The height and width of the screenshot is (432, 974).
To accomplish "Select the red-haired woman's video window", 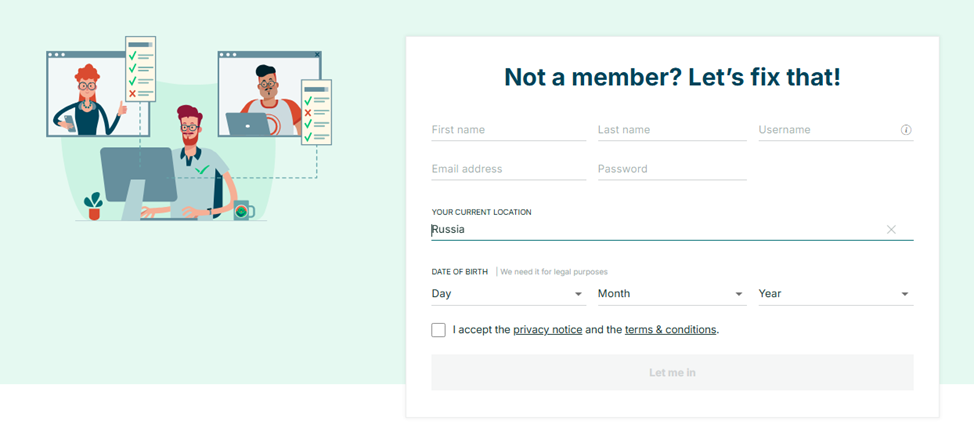I will coord(98,94).
